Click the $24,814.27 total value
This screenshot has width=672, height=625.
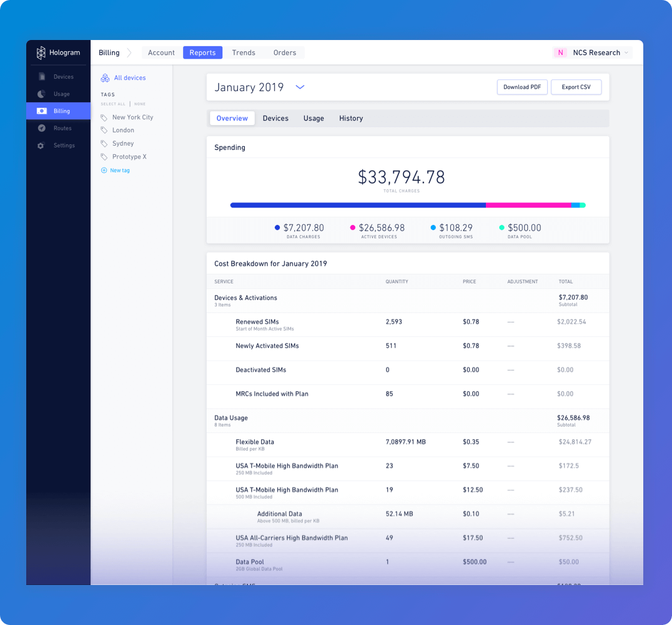point(575,442)
